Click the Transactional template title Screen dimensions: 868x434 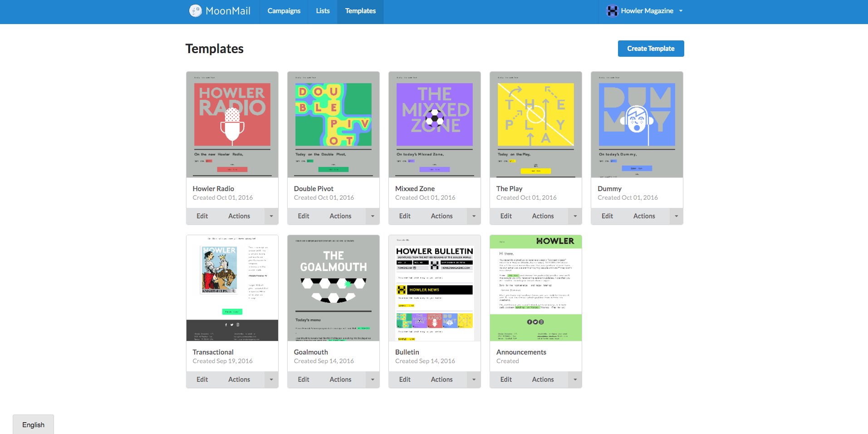[x=213, y=352]
